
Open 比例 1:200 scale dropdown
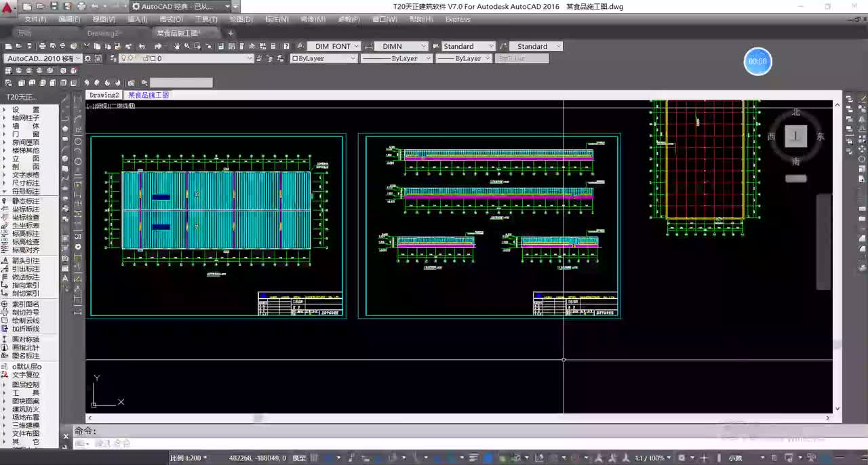point(189,458)
